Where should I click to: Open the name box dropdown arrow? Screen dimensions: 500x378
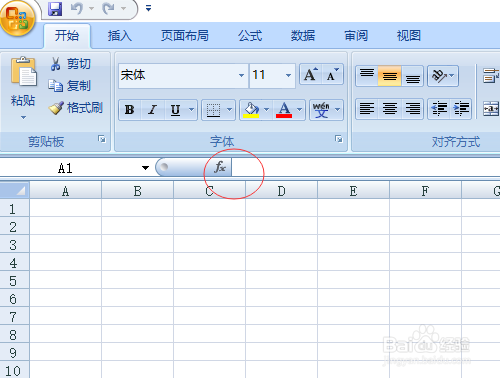[x=145, y=168]
